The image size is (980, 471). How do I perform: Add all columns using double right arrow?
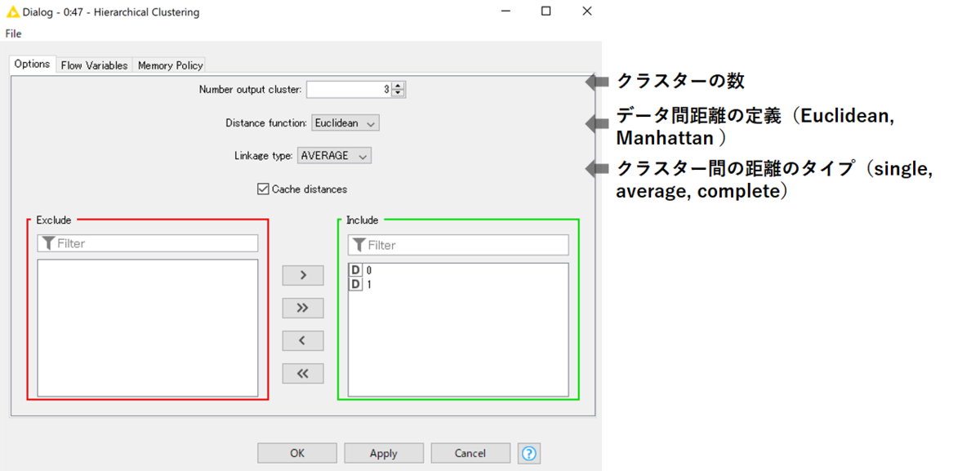pyautogui.click(x=303, y=308)
